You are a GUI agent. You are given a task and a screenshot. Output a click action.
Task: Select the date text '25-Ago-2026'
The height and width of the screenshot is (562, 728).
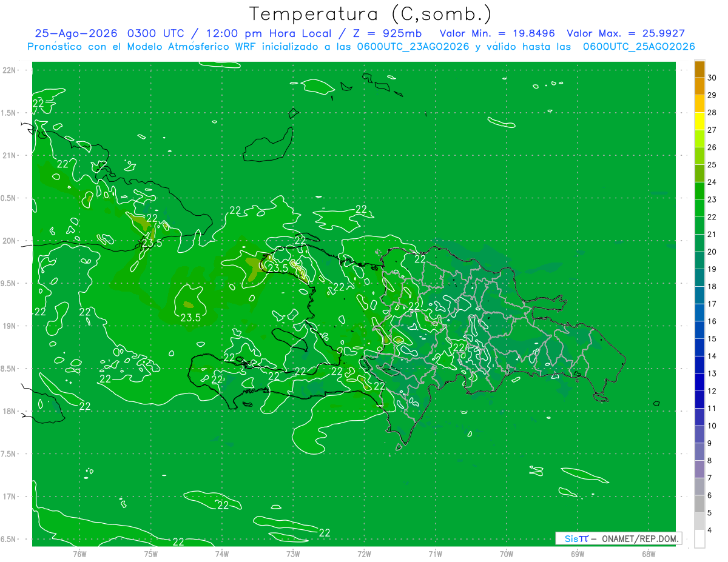76,33
